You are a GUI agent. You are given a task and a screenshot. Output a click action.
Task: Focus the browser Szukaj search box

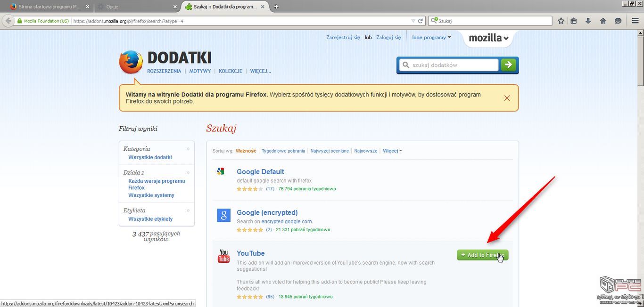(491, 21)
